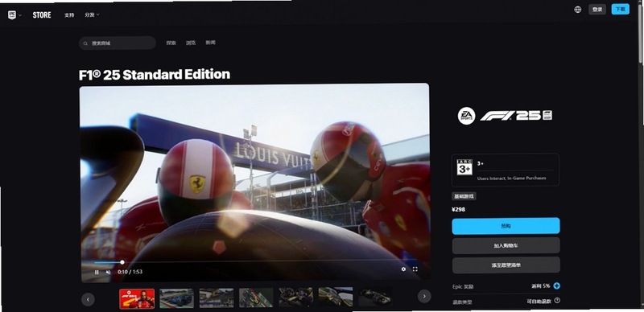Image resolution: width=644 pixels, height=312 pixels.
Task: Click the F1 25 game logo
Action: coord(516,116)
